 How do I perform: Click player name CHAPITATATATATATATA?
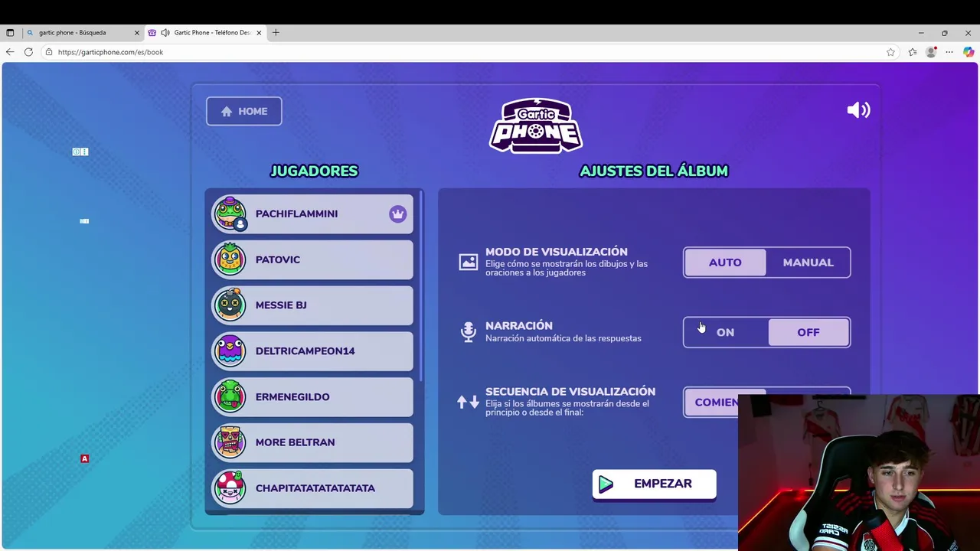tap(315, 488)
